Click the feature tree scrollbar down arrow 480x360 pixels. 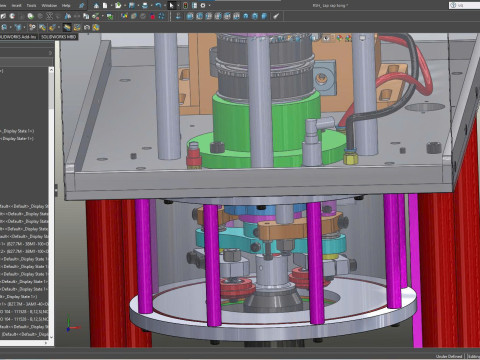pos(51,337)
